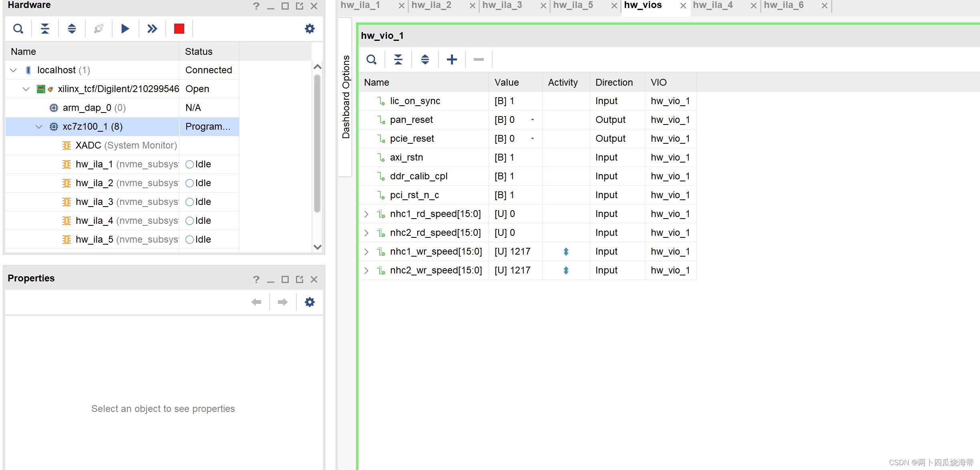Screen dimensions: 980x470
Task: Sort Hardware list by Status header
Action: pyautogui.click(x=209, y=52)
